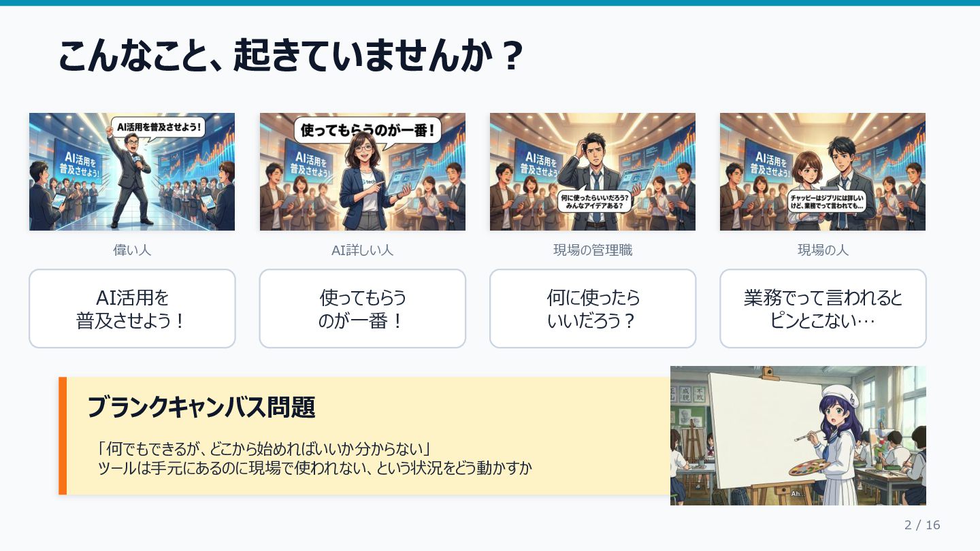Select the 何でもできるが quoted text line
Viewport: 980px width, 551px height.
tap(266, 449)
